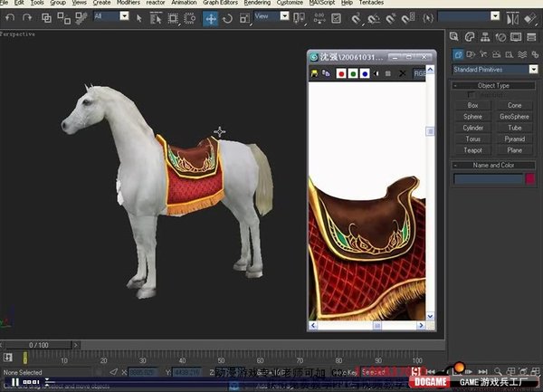Click the object name input field

(x=488, y=179)
